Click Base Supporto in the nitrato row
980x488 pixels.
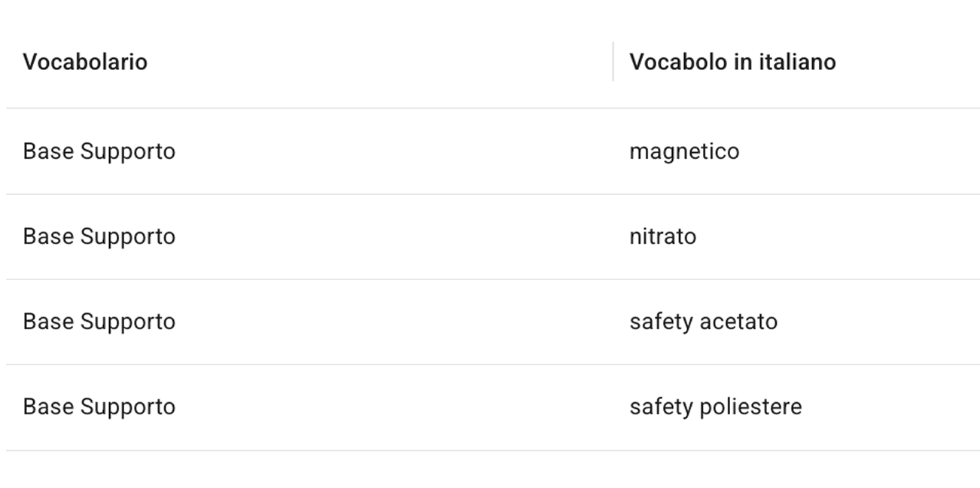click(x=99, y=236)
